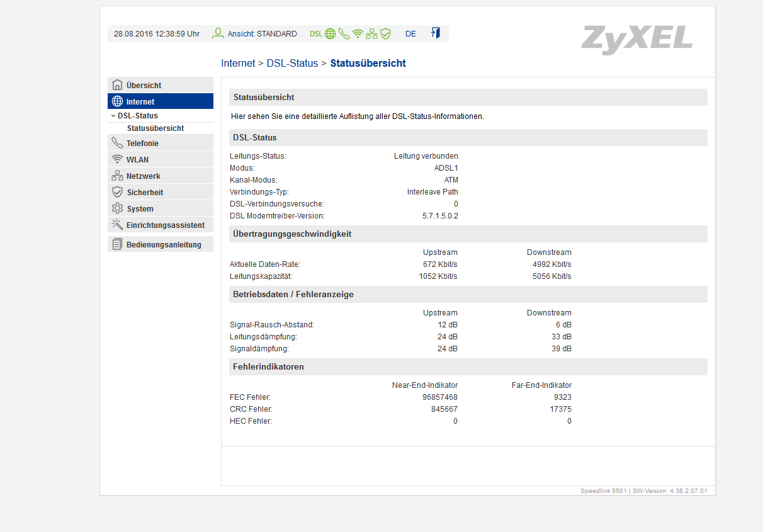Change language using the DE selector

(x=410, y=34)
